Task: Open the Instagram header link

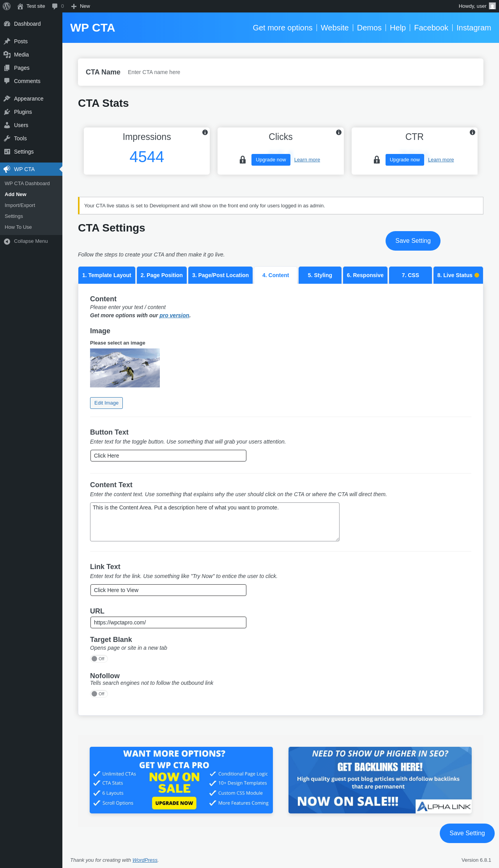Action: point(474,28)
